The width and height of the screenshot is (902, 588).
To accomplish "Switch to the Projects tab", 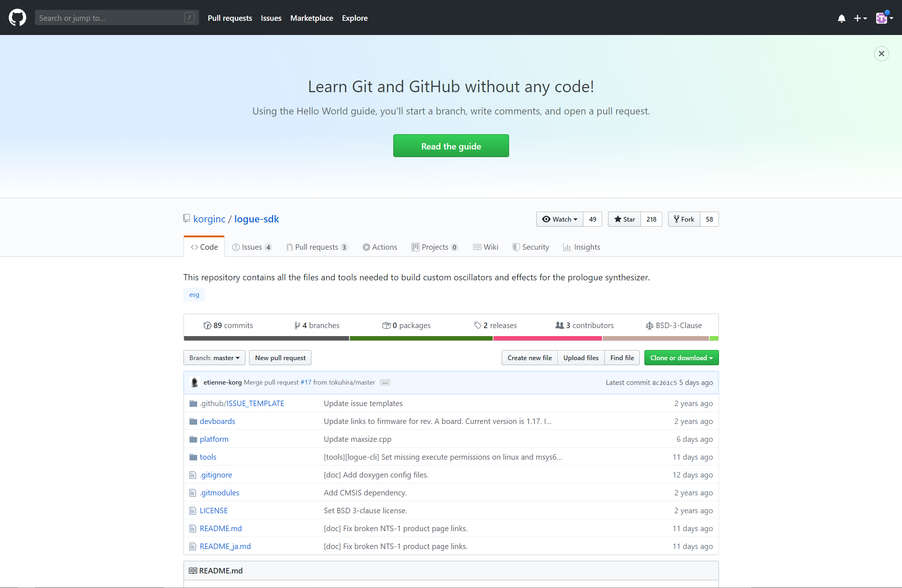I will pos(435,247).
